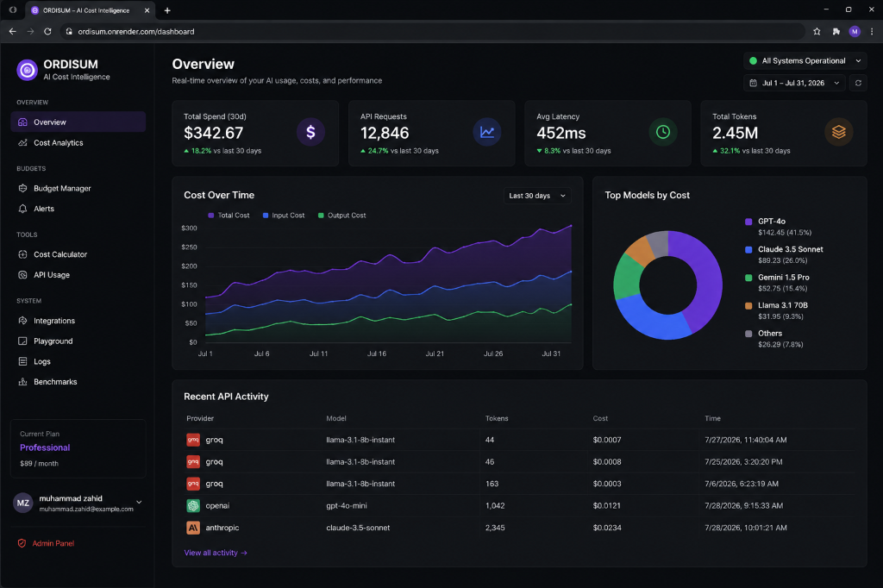The width and height of the screenshot is (883, 588).
Task: Click the Cost Calculator icon
Action: tap(22, 254)
